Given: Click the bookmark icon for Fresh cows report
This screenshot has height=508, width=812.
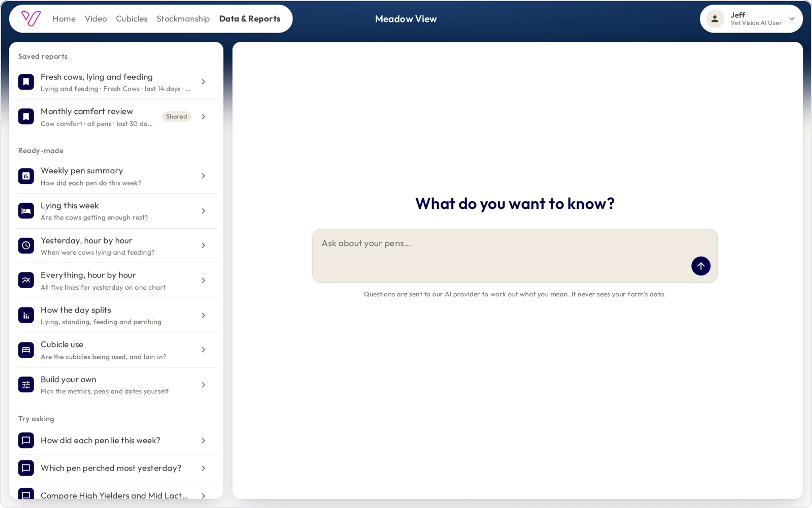Looking at the screenshot, I should (x=26, y=82).
